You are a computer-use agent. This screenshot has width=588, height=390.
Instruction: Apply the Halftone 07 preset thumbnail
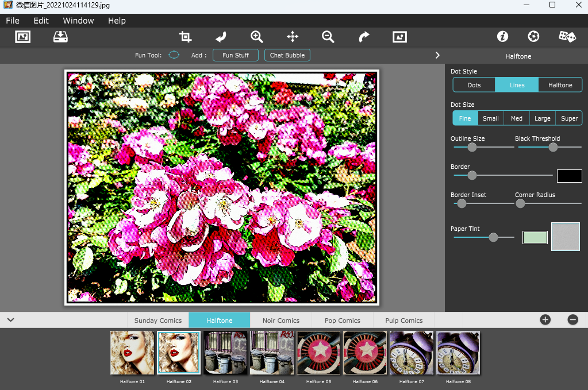tap(412, 353)
